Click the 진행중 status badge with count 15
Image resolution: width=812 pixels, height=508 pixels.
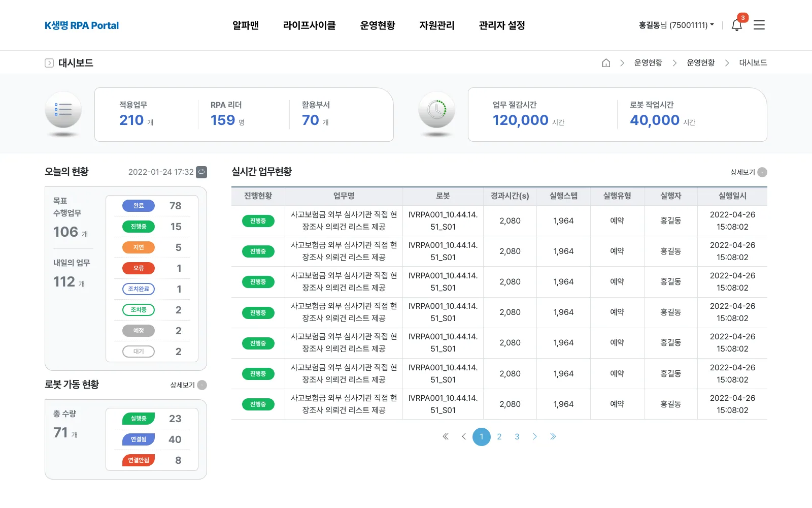139,227
